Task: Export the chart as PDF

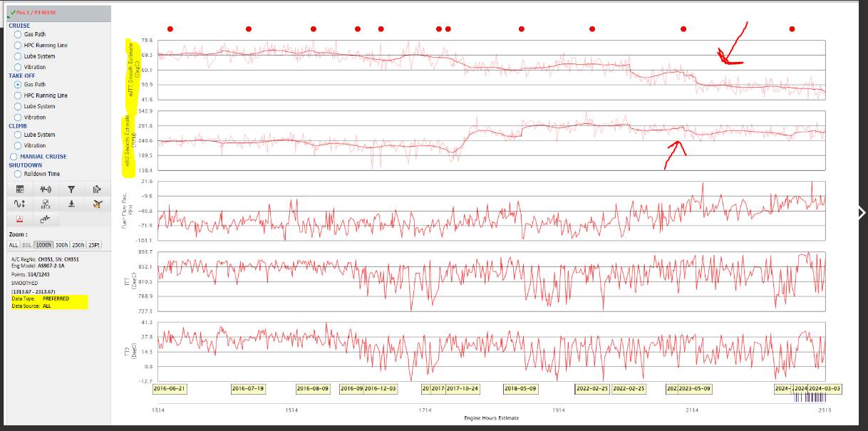Action: point(19,219)
